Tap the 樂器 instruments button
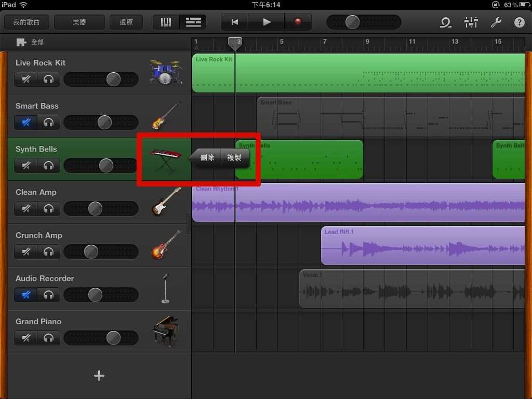The width and height of the screenshot is (532, 399). (79, 22)
